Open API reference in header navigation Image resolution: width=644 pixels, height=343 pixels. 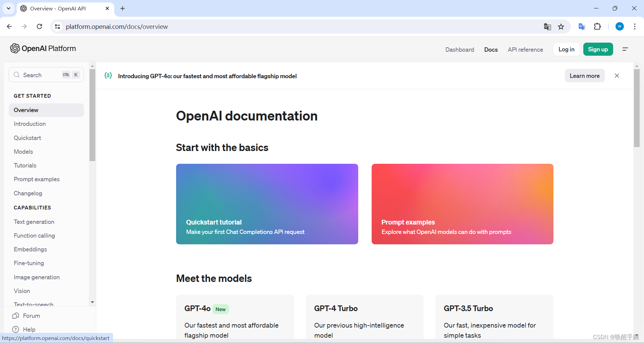click(x=525, y=50)
